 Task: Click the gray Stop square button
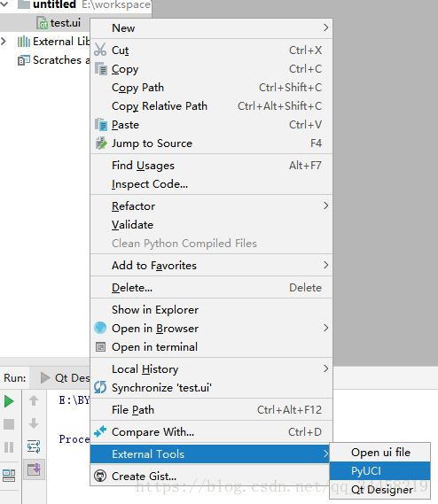pos(9,424)
